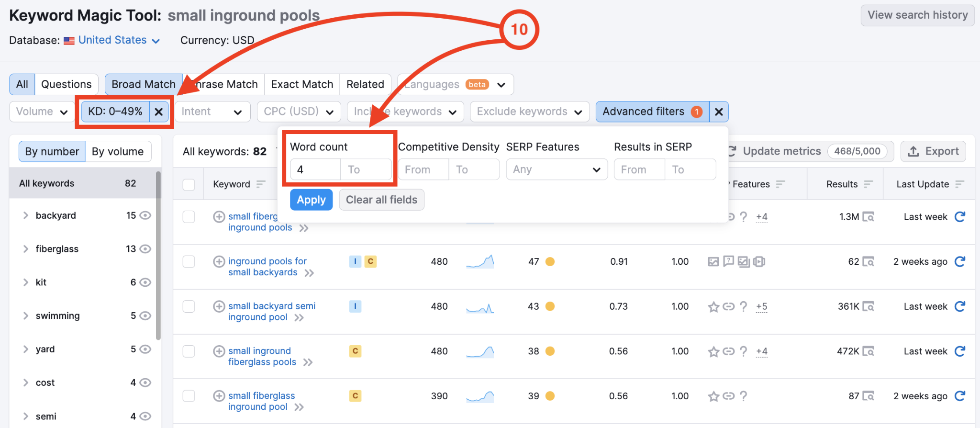The height and width of the screenshot is (428, 980).
Task: Clear the Advanced filters with X
Action: [x=718, y=112]
